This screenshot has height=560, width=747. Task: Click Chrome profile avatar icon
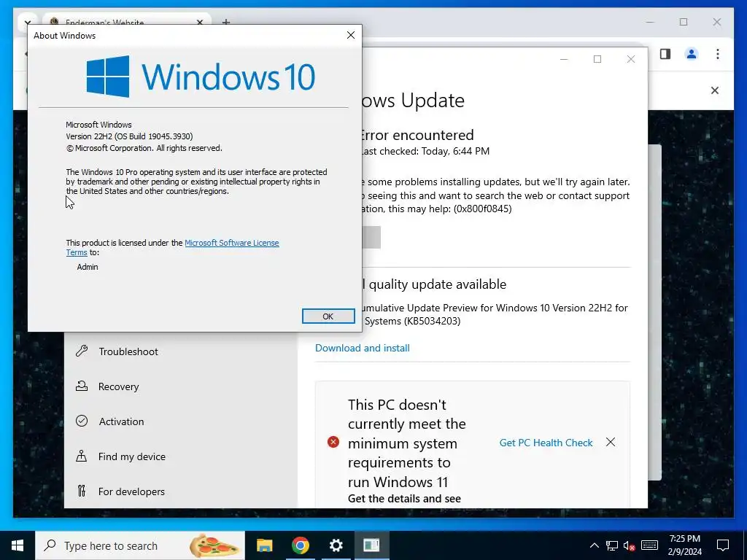(692, 54)
